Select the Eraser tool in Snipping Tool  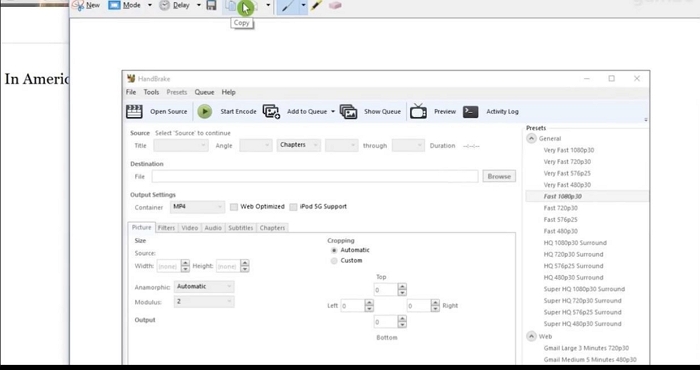pyautogui.click(x=335, y=5)
